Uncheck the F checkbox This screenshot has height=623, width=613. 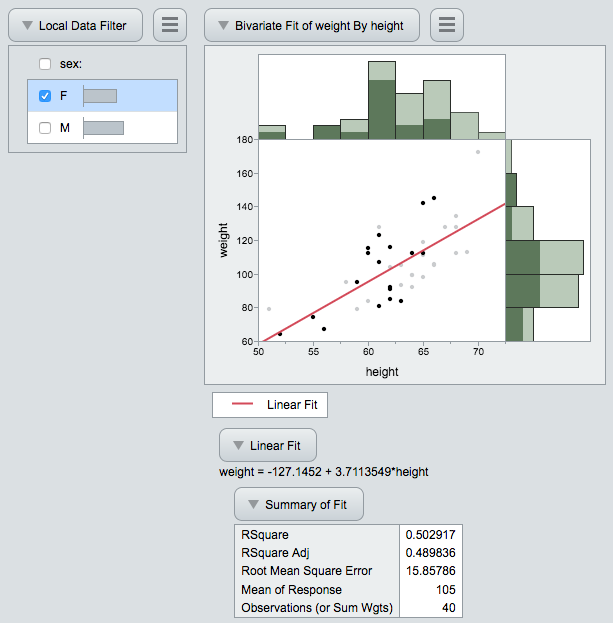pos(45,96)
